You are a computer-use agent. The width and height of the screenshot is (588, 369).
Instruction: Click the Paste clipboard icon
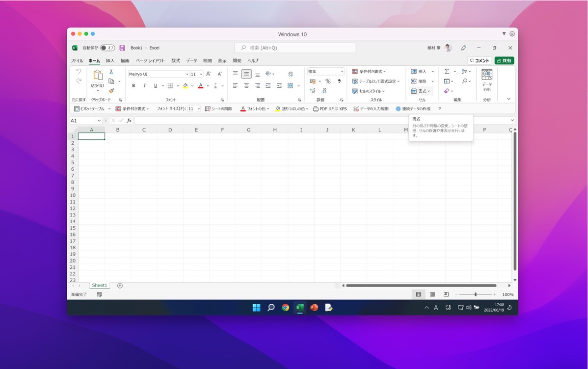pyautogui.click(x=98, y=75)
